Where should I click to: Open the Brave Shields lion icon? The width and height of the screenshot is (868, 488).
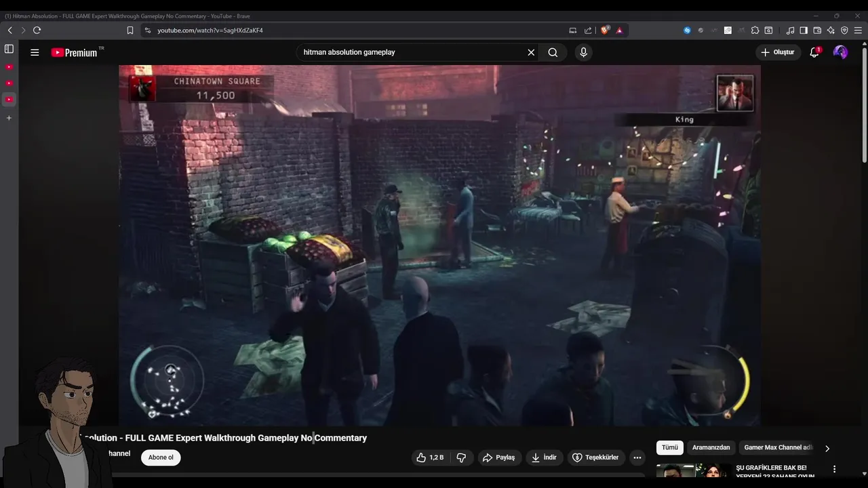tap(606, 30)
